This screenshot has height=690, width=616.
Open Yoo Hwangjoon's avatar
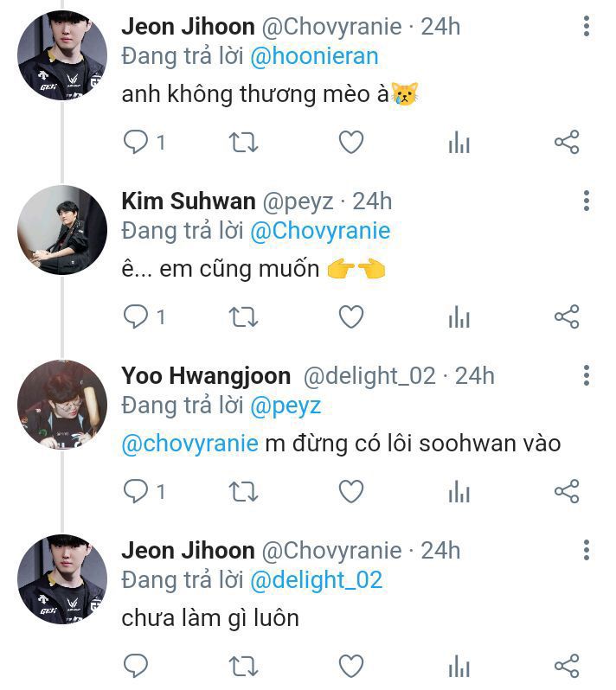pos(62,405)
